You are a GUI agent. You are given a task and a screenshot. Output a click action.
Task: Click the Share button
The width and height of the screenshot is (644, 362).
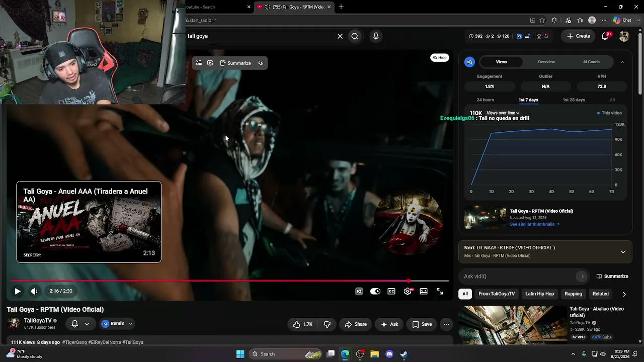click(x=355, y=324)
